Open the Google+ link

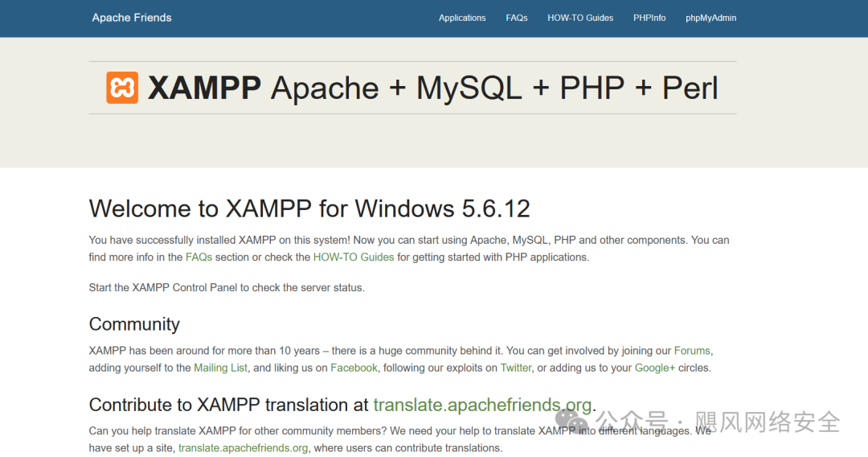[x=655, y=368]
